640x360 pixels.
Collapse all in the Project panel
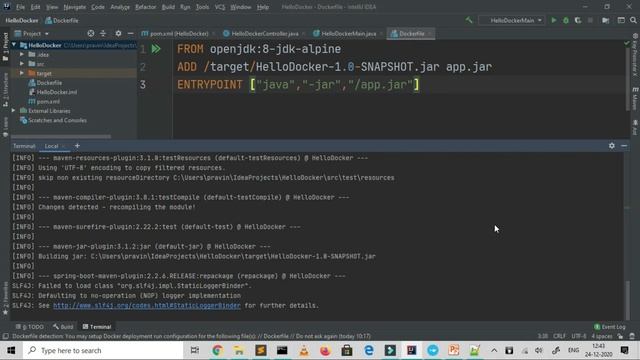click(x=103, y=33)
